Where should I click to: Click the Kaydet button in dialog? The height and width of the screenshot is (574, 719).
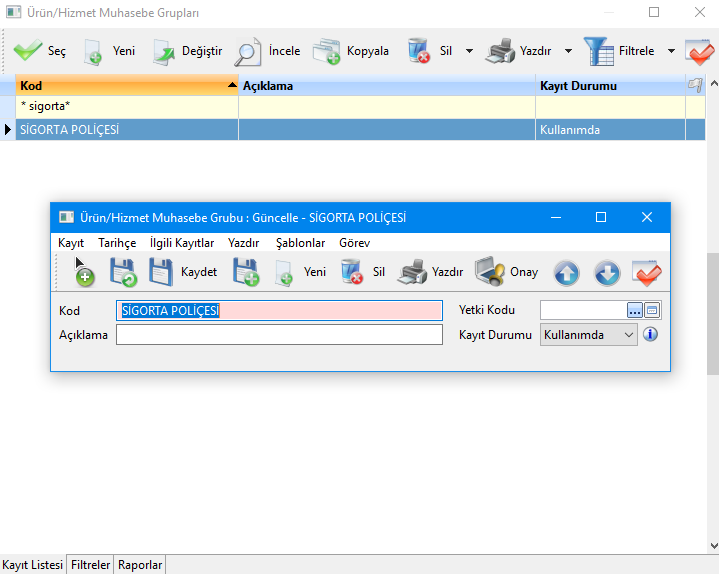[183, 272]
